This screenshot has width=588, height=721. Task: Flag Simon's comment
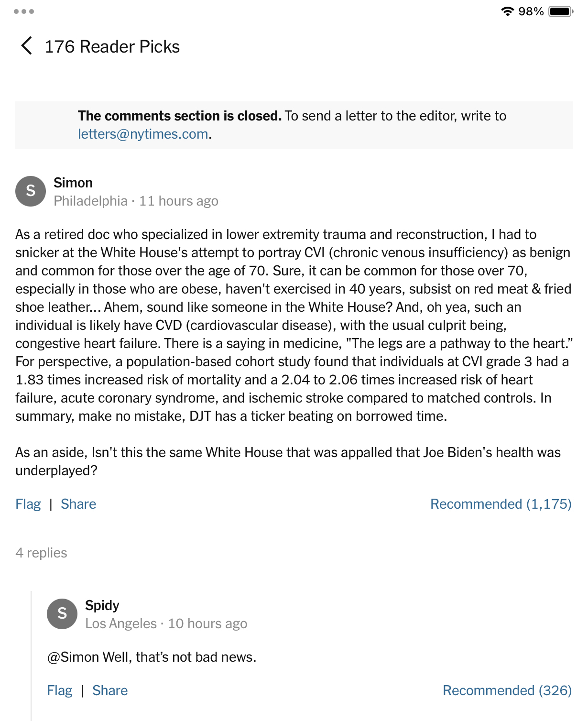[28, 504]
